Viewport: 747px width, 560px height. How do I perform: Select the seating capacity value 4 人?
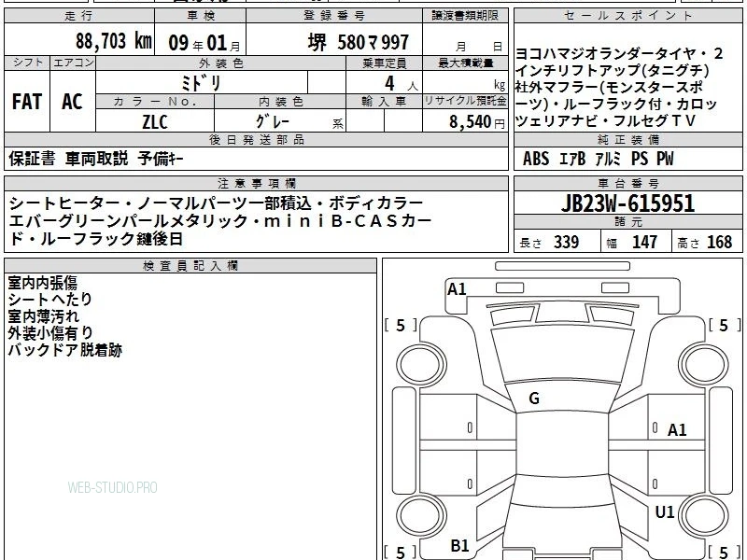[401, 83]
